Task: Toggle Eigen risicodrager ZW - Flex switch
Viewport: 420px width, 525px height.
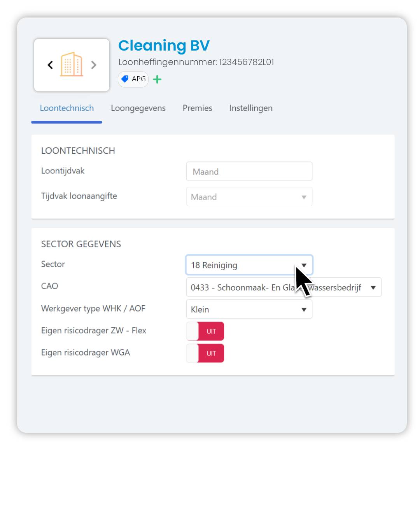Action: click(205, 331)
